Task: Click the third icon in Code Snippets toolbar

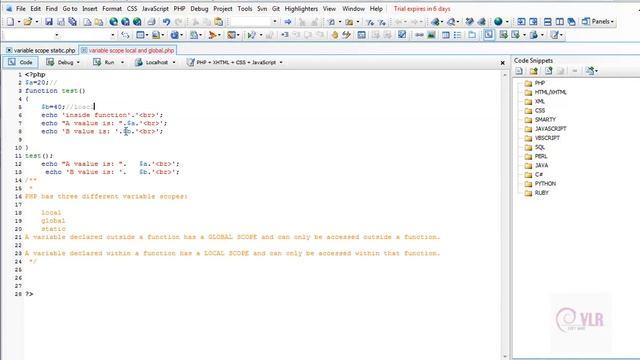Action: pos(548,71)
